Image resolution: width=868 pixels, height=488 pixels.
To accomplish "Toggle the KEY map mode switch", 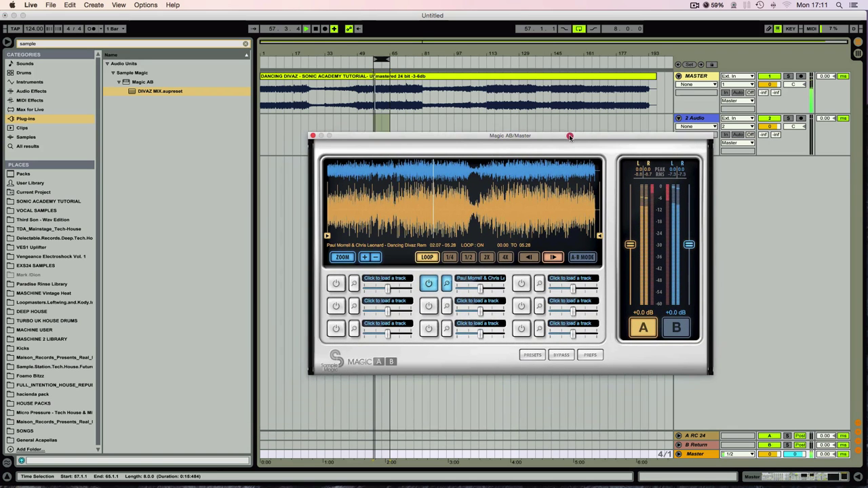I will tap(791, 28).
